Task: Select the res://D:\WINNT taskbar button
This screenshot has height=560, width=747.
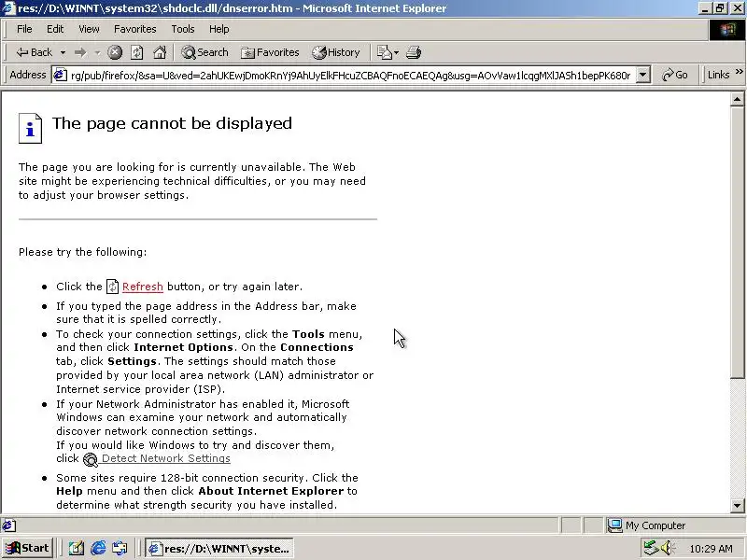Action: pyautogui.click(x=219, y=549)
